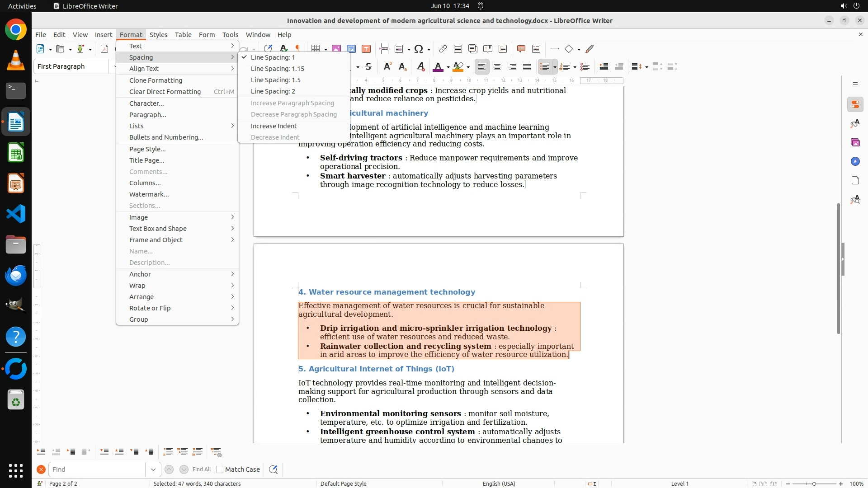
Task: Open the Navigator compass icon in the sidebar
Action: [x=855, y=162]
